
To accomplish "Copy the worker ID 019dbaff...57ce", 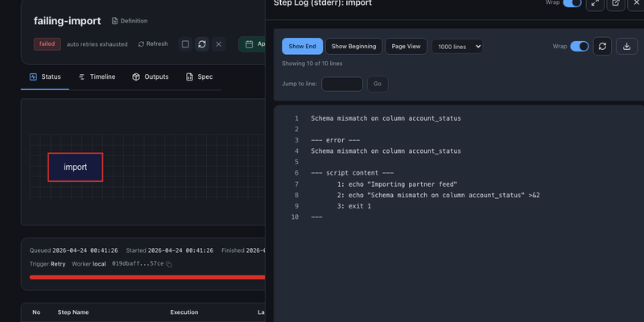I will click(169, 264).
